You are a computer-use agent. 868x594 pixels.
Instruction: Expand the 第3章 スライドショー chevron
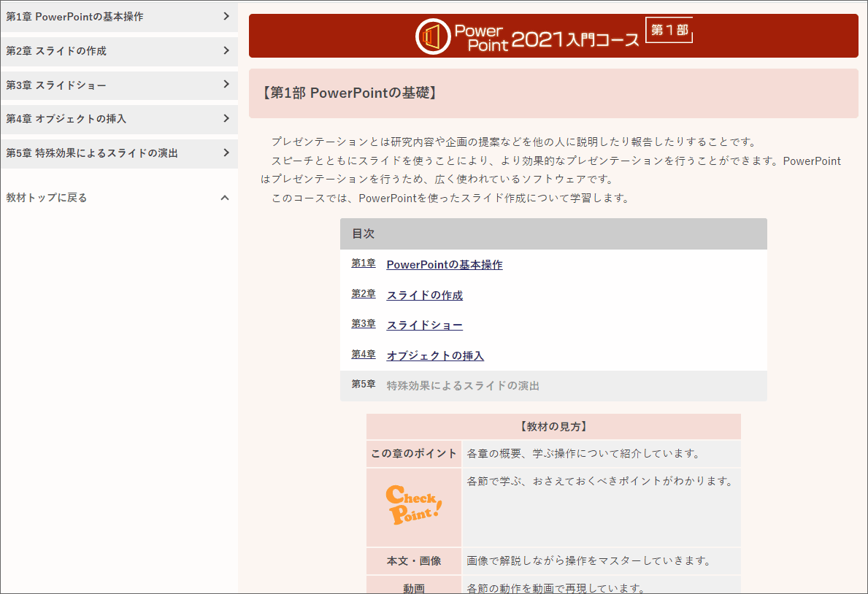pos(226,84)
